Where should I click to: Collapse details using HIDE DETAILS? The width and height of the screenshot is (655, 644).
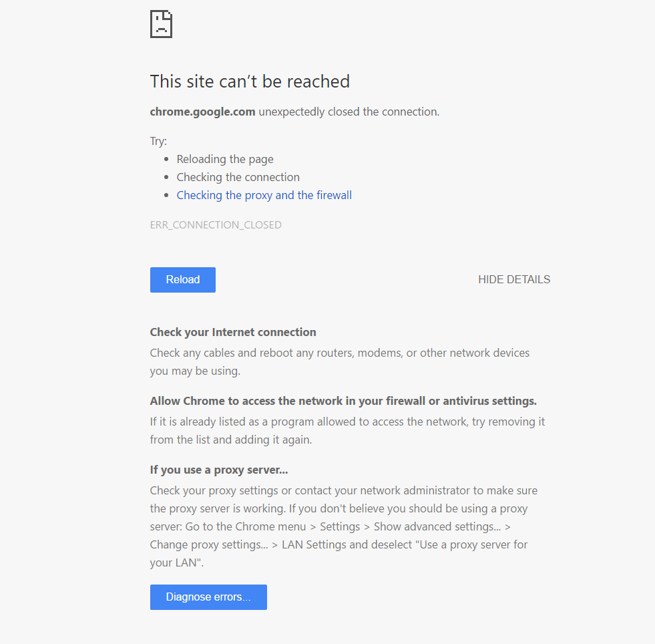coord(513,280)
